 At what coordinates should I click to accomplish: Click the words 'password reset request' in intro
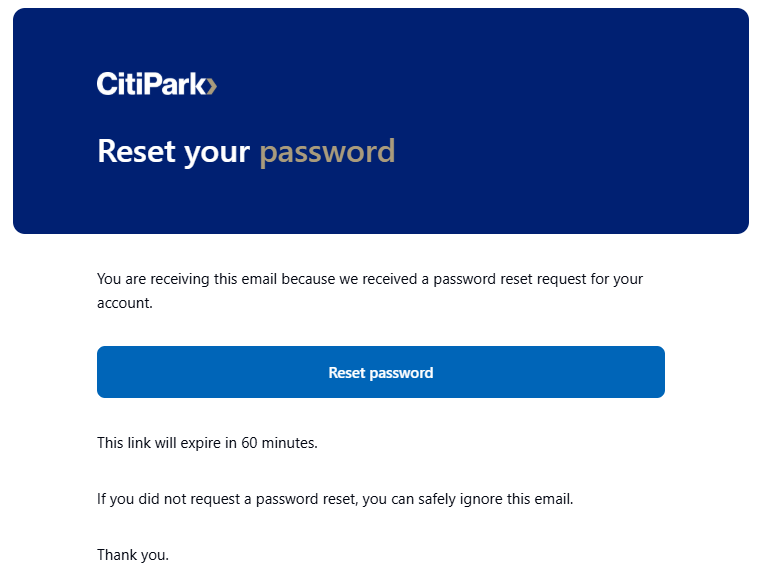pos(510,279)
